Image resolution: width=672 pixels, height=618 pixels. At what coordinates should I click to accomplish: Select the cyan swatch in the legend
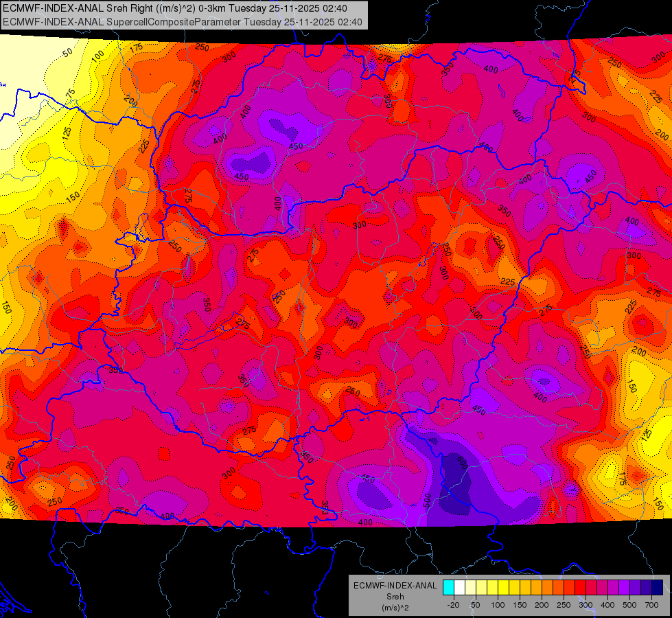[448, 587]
